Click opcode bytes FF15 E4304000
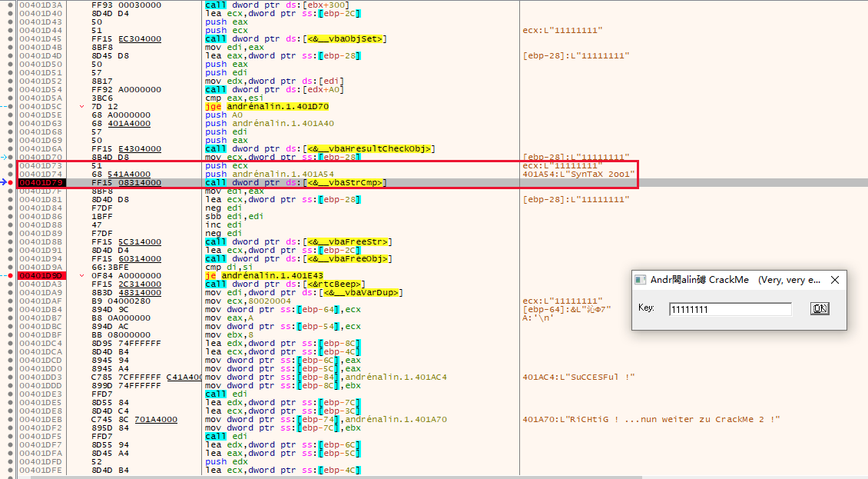The height and width of the screenshot is (479, 868). point(126,148)
